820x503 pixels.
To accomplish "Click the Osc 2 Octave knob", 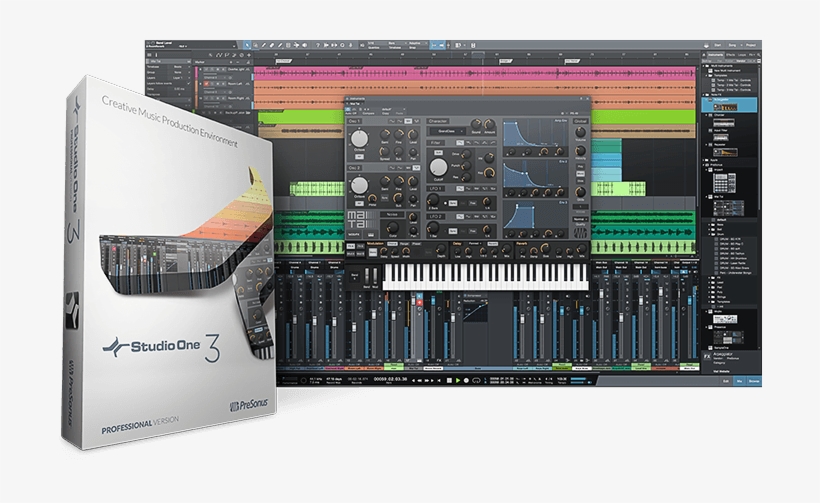I will coord(359,186).
